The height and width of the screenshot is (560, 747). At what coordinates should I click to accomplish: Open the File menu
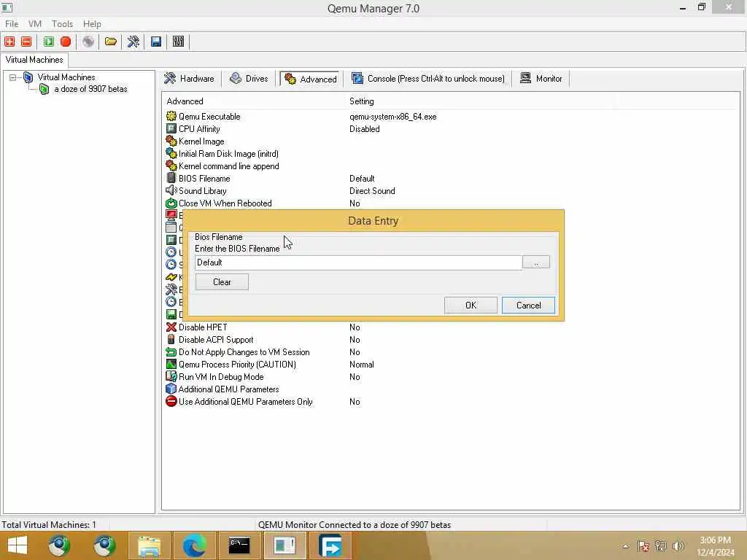(12, 24)
